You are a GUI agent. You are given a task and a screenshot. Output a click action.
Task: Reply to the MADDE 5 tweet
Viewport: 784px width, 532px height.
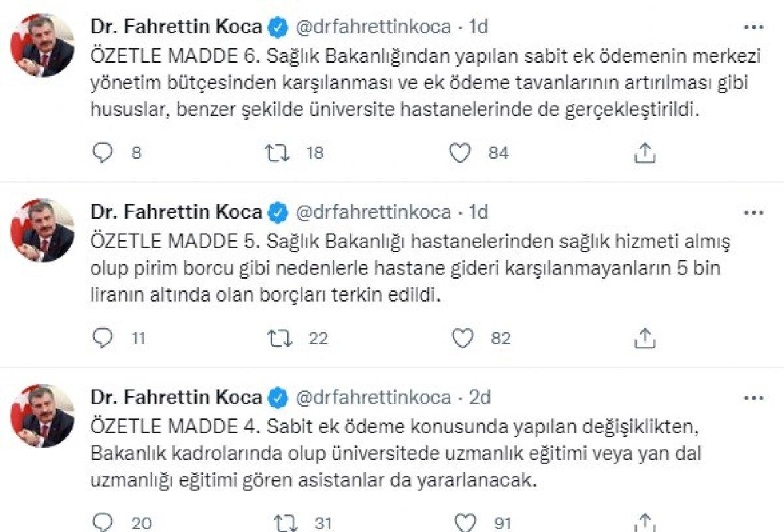point(103,337)
